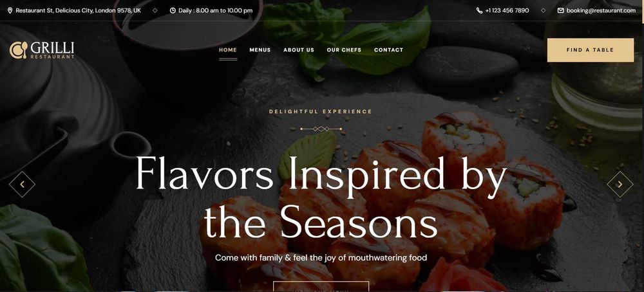
Task: Click the ornamental divider under Delightful Experience
Action: [321, 129]
